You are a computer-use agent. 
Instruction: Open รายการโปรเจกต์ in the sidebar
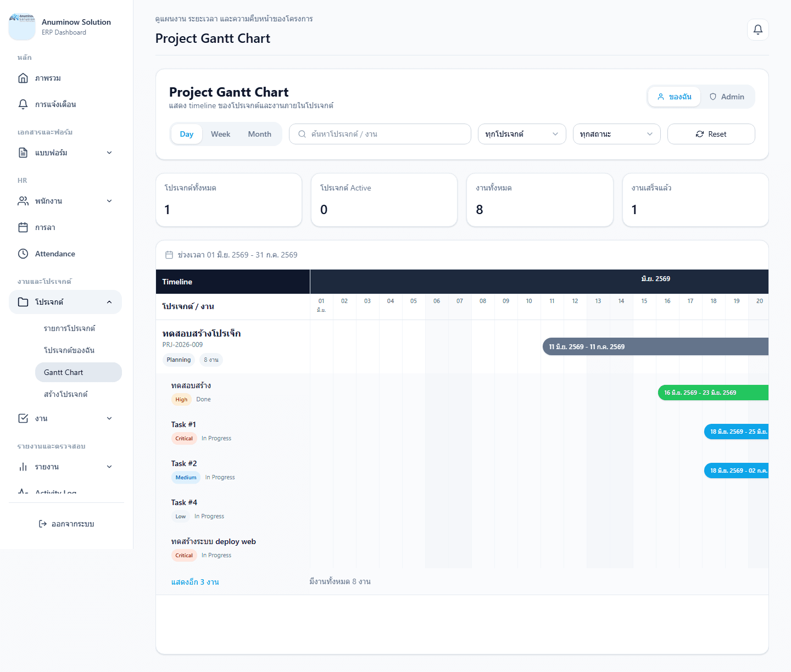click(79, 328)
